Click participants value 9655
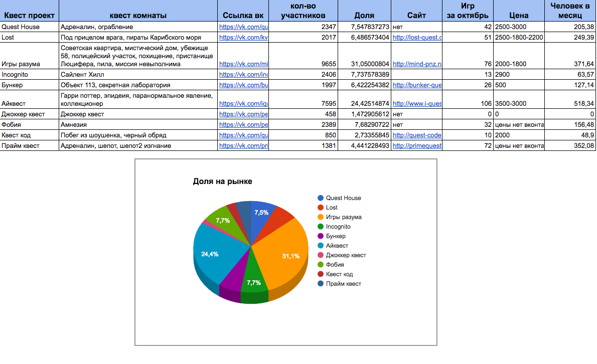This screenshot has height=364, width=597. [303, 56]
